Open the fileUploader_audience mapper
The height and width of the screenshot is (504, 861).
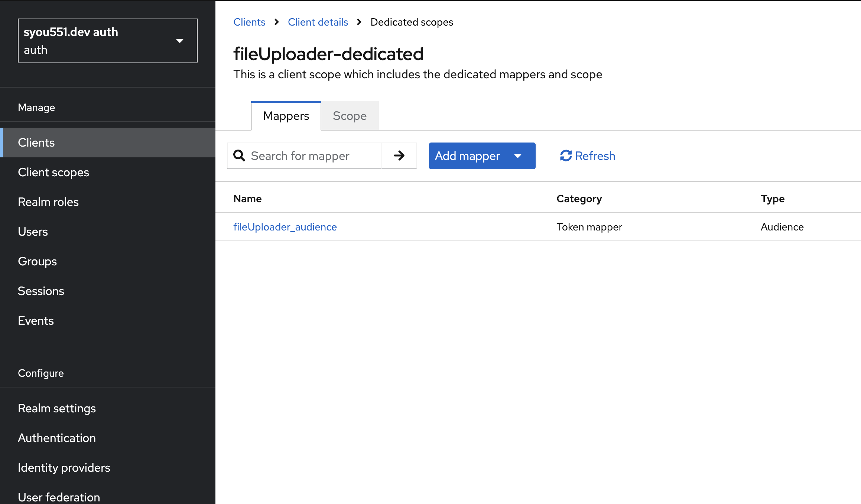[x=285, y=226]
